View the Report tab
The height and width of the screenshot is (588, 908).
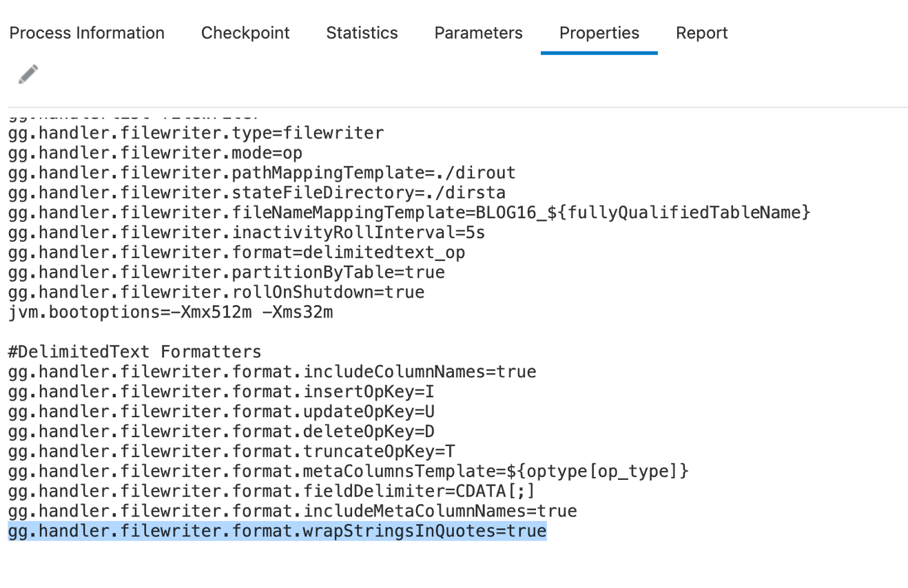coord(701,33)
